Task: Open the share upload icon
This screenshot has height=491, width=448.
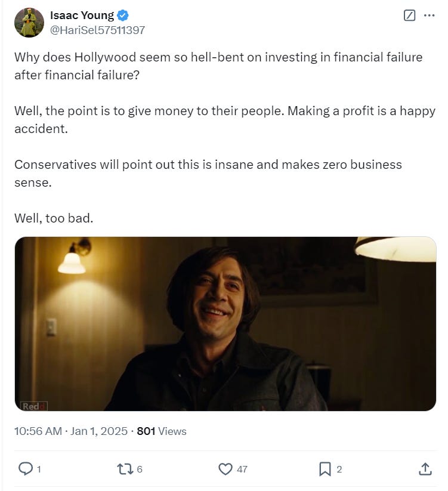Action: 425,469
